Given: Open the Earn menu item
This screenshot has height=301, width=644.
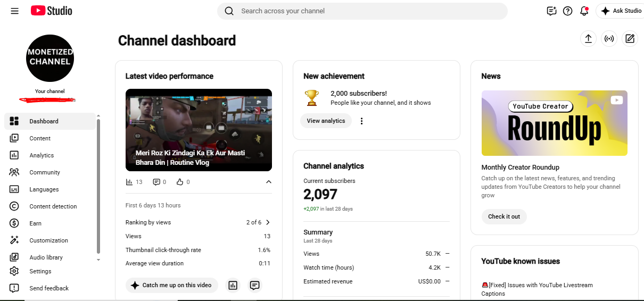Looking at the screenshot, I should [x=50, y=223].
